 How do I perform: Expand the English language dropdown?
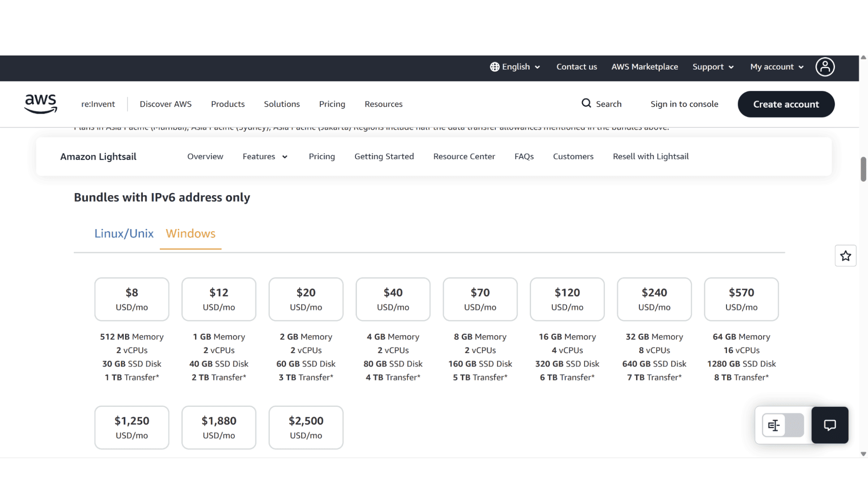pos(515,67)
